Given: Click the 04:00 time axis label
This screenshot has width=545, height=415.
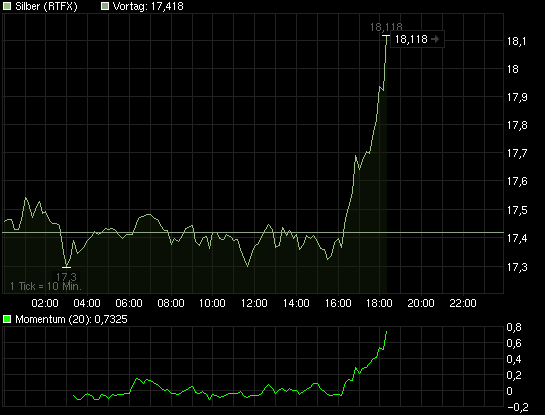Looking at the screenshot, I should [87, 303].
